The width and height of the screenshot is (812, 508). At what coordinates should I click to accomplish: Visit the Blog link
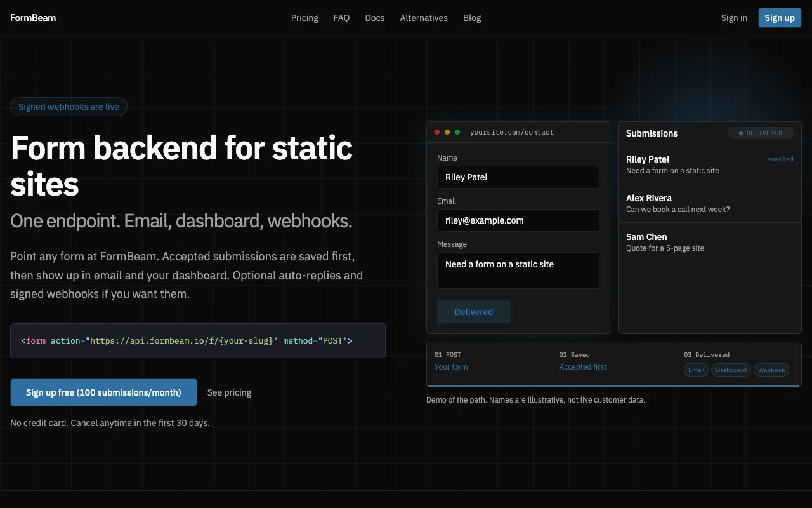tap(472, 18)
